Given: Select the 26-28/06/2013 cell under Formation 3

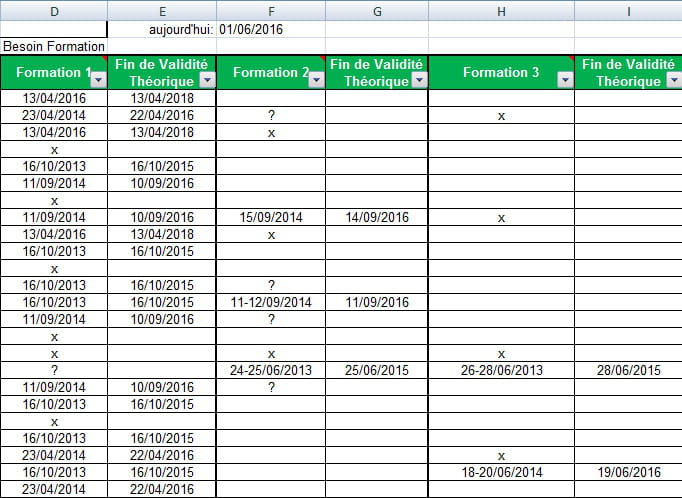Looking at the screenshot, I should 501,370.
